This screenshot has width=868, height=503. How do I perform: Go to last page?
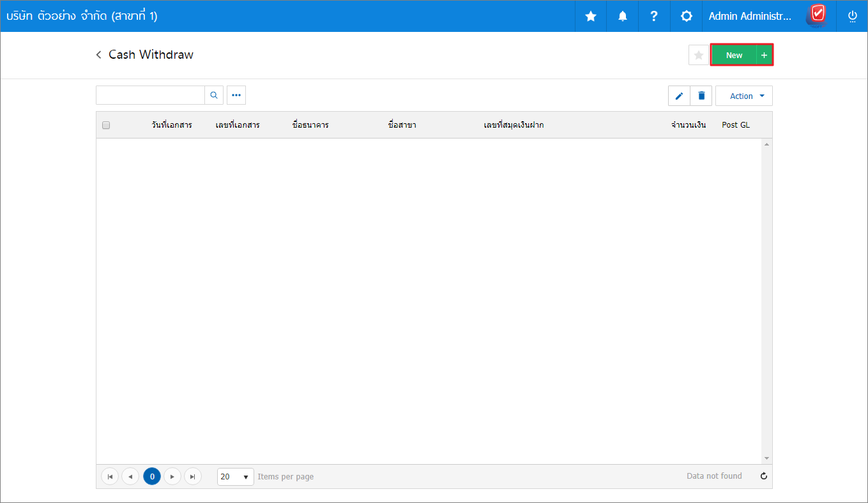tap(193, 477)
